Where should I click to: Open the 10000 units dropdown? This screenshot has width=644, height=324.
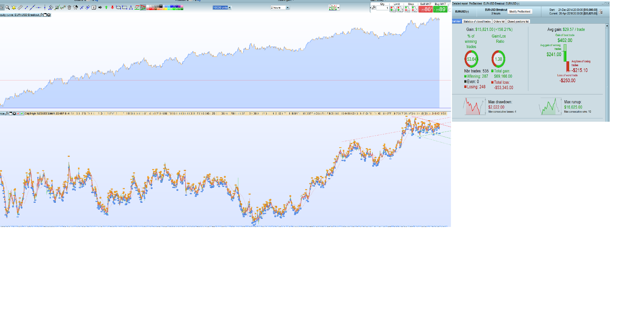point(229,8)
